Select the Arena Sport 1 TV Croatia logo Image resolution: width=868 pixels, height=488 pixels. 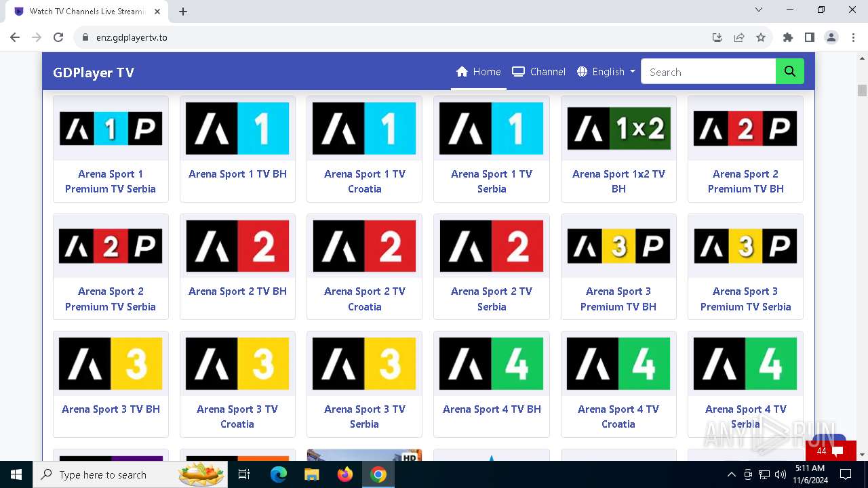tap(364, 129)
